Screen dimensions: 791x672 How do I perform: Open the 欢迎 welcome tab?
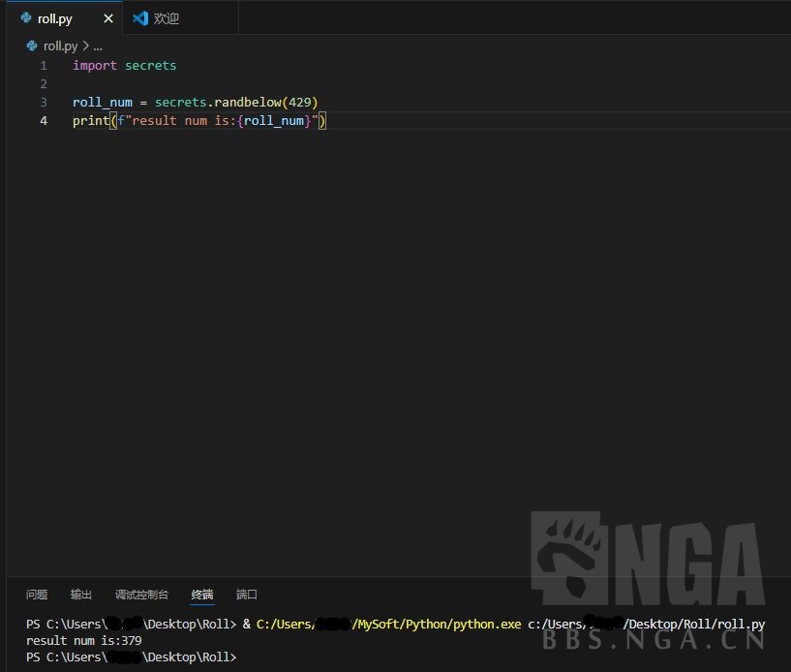(x=180, y=18)
